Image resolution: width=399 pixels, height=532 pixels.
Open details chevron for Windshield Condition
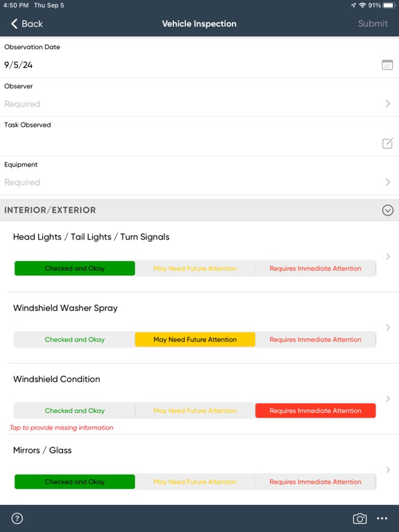388,399
